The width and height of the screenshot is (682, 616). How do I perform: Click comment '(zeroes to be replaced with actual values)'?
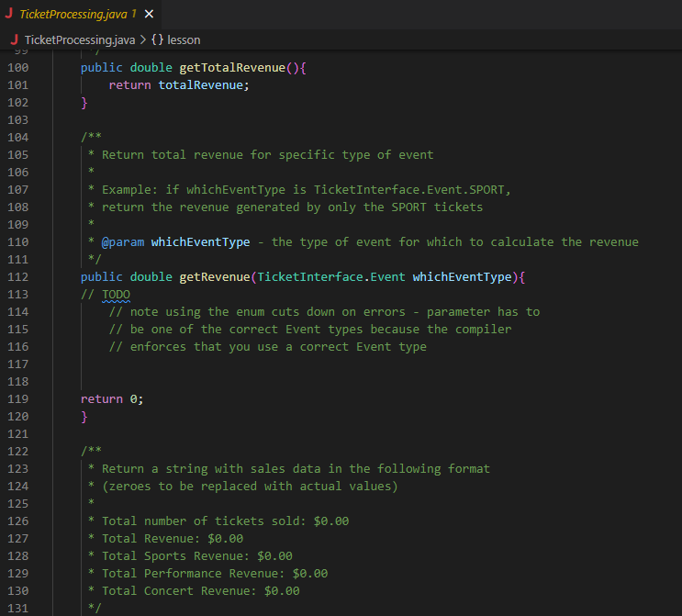(250, 487)
